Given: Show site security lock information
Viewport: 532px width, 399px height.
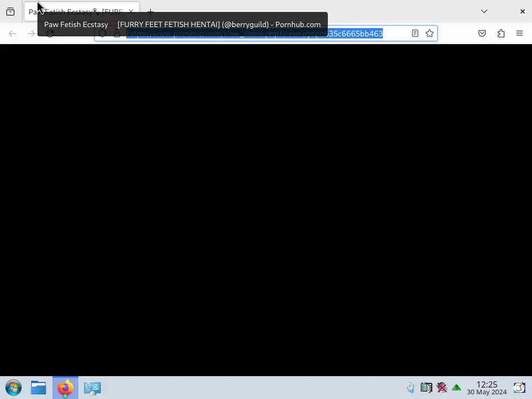Looking at the screenshot, I should pos(117,34).
